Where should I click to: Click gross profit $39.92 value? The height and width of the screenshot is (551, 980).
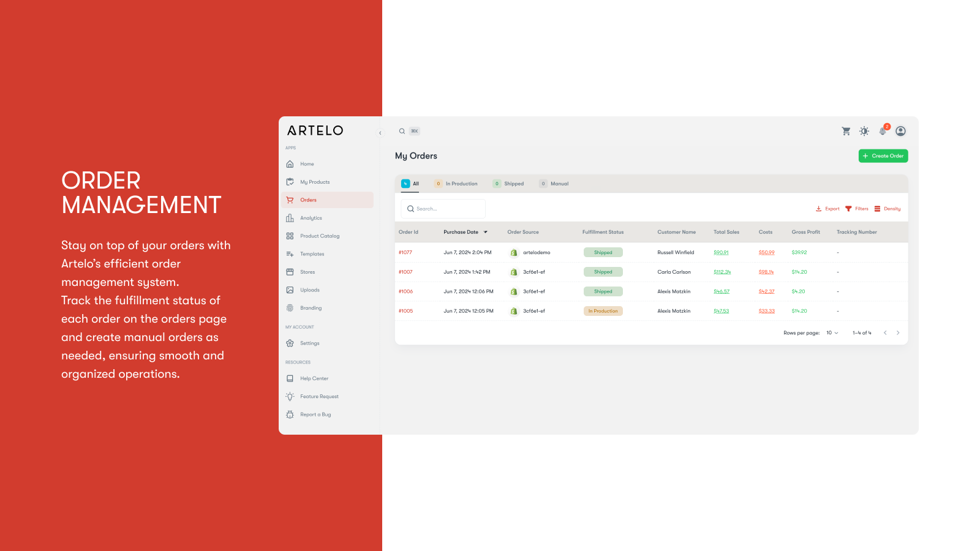point(799,252)
